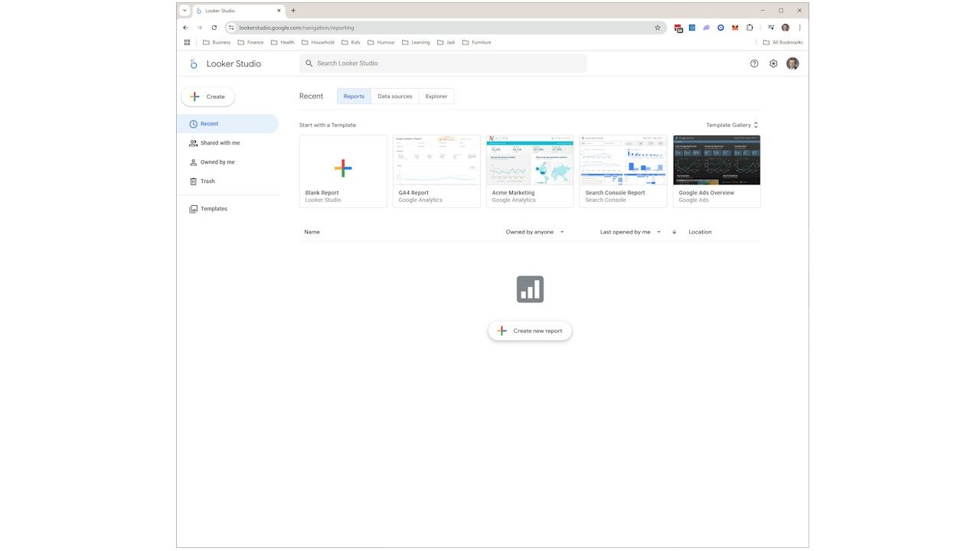
Task: Open the browser Extensions puzzle icon
Action: 750,28
